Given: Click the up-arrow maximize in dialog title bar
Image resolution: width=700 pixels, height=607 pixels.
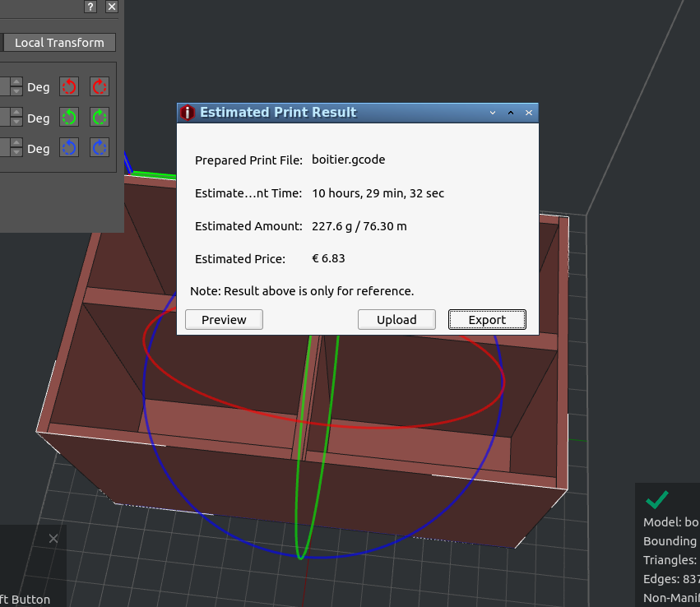Looking at the screenshot, I should [511, 113].
